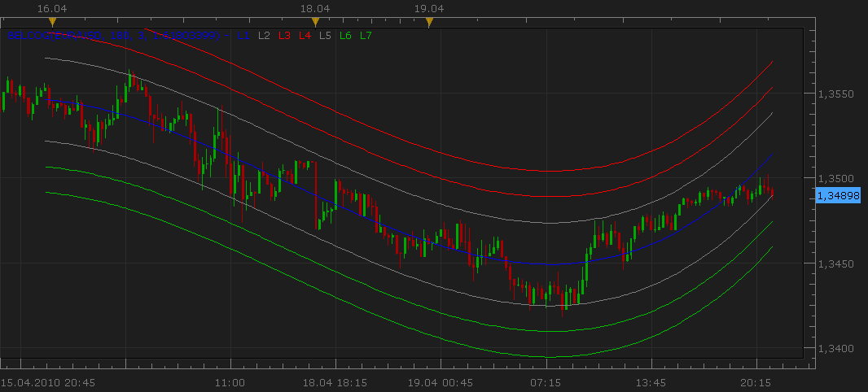The width and height of the screenshot is (868, 392).
Task: Click the 1,3550 price axis label
Action: tap(836, 94)
